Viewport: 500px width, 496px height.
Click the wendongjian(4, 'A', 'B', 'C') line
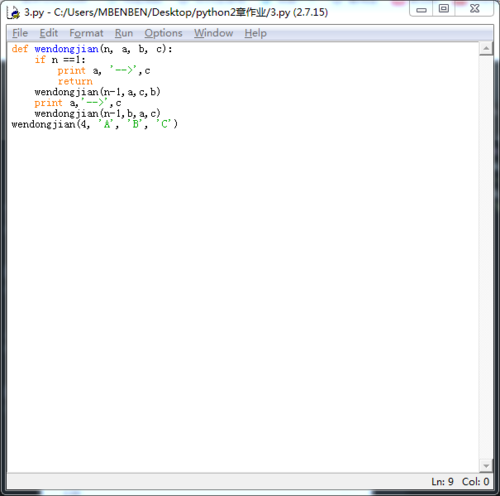(x=95, y=124)
